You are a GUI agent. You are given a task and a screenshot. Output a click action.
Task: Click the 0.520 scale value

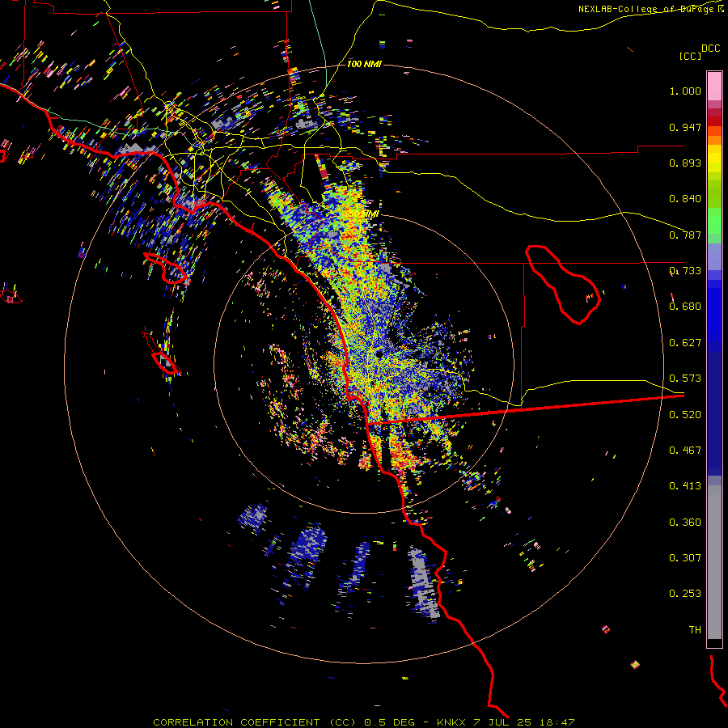point(685,415)
